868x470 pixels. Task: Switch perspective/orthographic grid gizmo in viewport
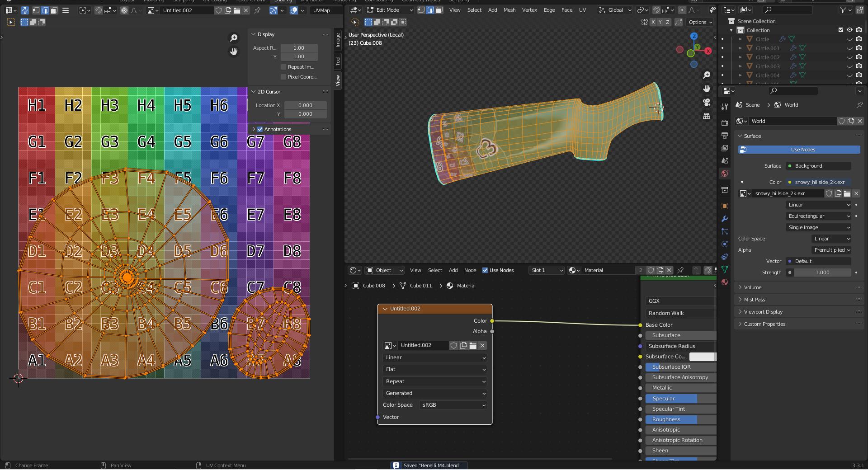tap(707, 116)
